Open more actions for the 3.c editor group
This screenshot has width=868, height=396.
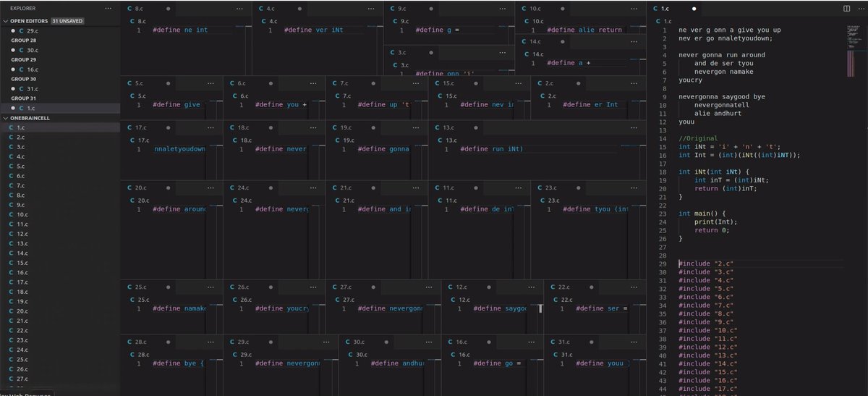pos(503,52)
